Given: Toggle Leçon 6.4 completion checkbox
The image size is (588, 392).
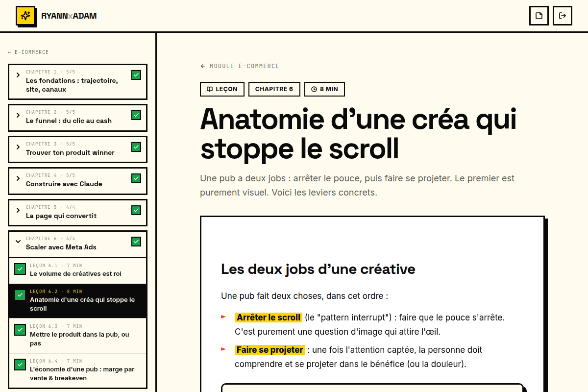Looking at the screenshot, I should 20,365.
